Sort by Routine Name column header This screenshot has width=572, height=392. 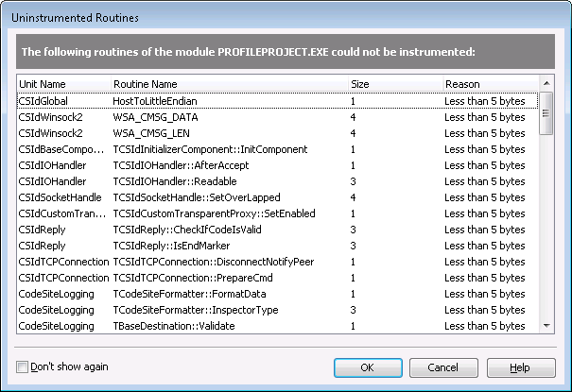point(229,84)
